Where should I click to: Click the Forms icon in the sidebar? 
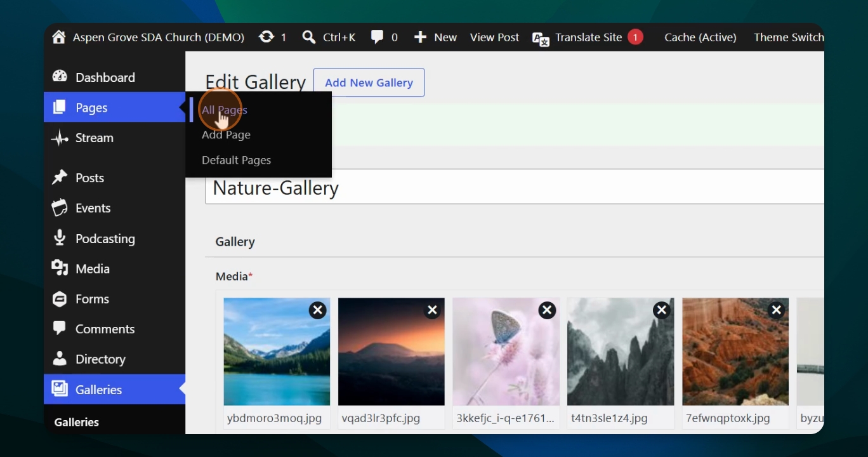click(60, 298)
